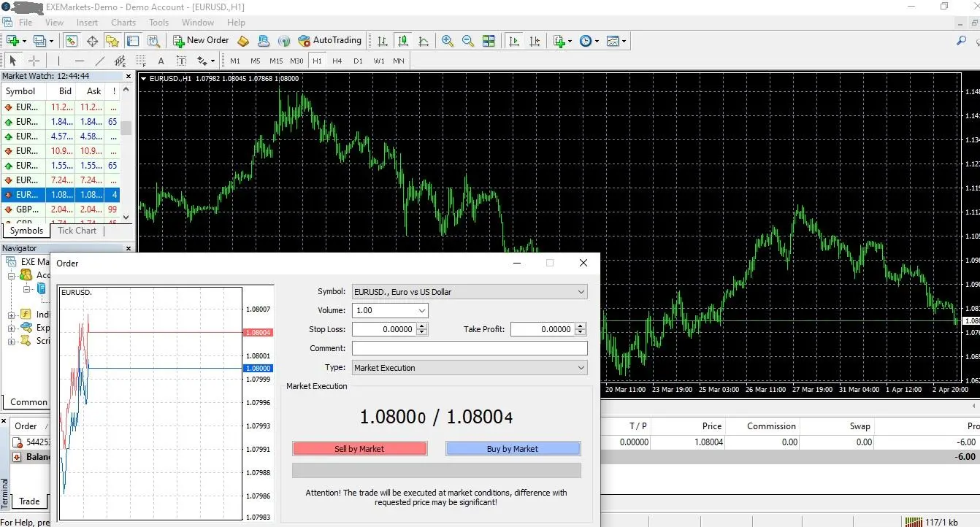Image resolution: width=980 pixels, height=527 pixels.
Task: Select the cursor arrow tool
Action: point(13,61)
